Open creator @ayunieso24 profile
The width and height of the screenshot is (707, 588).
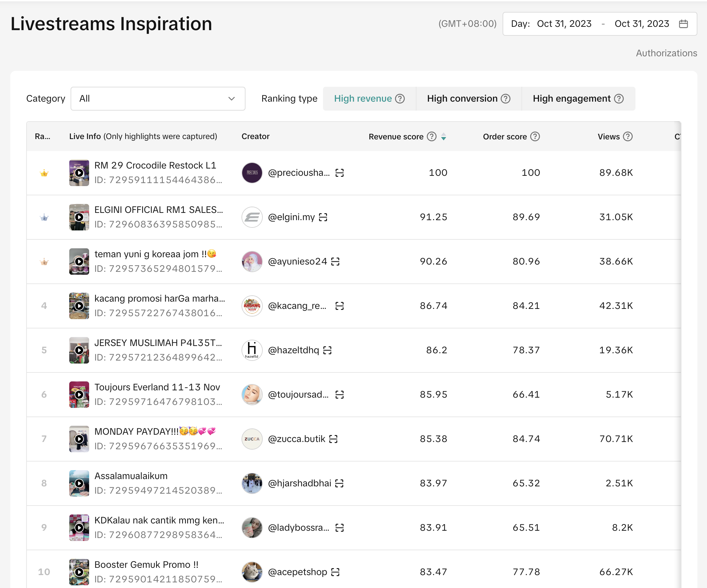click(297, 261)
